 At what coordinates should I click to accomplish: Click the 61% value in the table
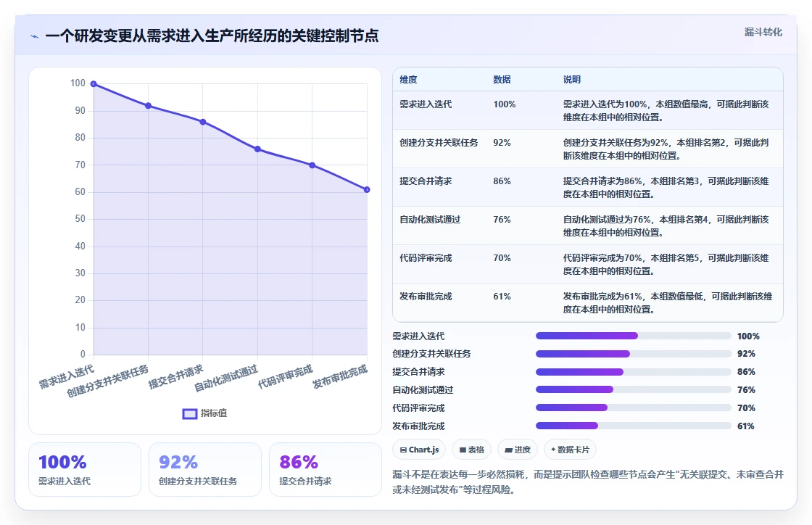click(502, 297)
